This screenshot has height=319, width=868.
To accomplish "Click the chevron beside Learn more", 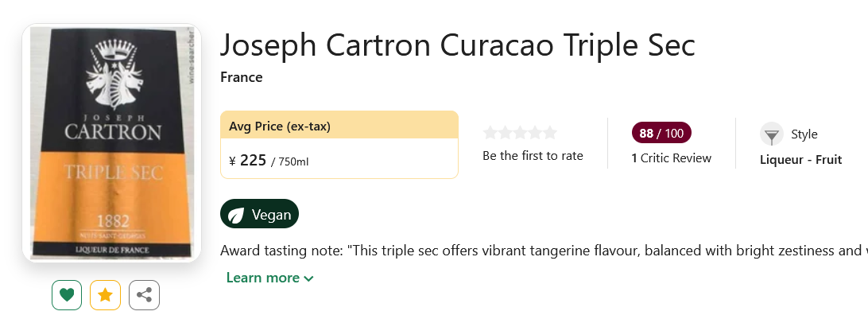I will pyautogui.click(x=309, y=278).
